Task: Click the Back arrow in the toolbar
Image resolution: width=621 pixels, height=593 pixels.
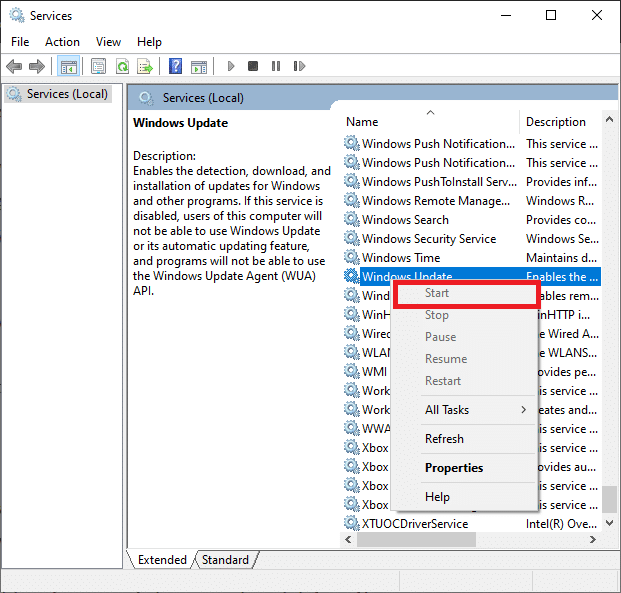Action: pyautogui.click(x=14, y=67)
